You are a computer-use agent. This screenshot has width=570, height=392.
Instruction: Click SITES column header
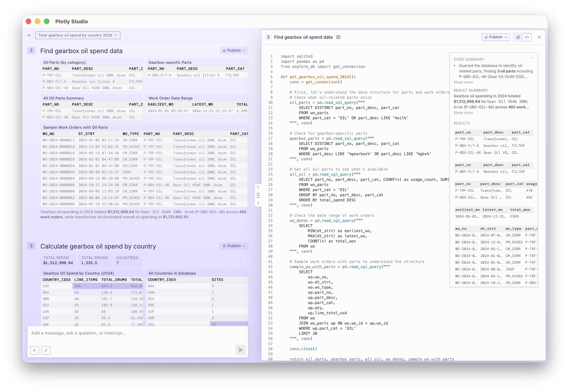point(217,280)
